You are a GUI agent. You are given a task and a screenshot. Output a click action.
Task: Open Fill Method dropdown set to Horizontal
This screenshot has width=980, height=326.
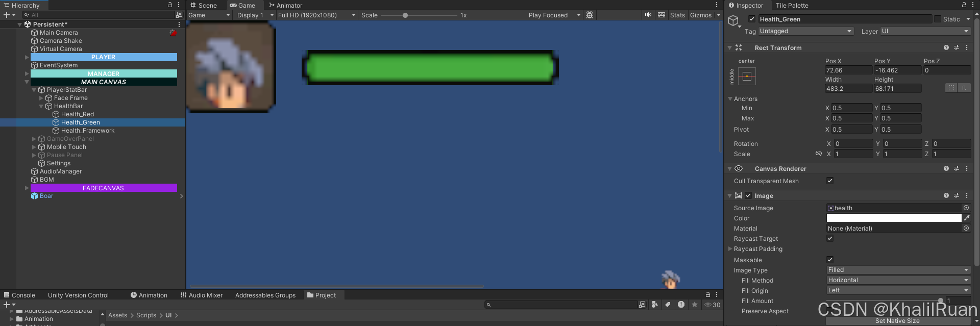click(x=898, y=280)
